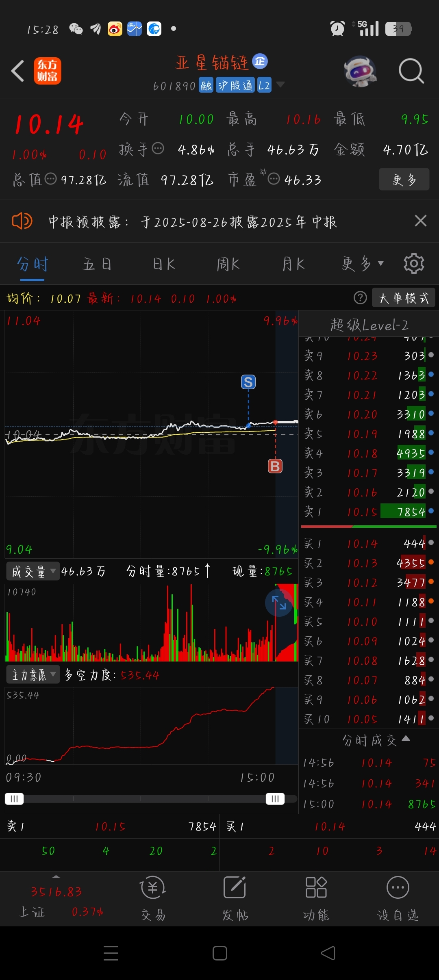Switch to the 分时 tab
439x980 pixels.
[33, 265]
